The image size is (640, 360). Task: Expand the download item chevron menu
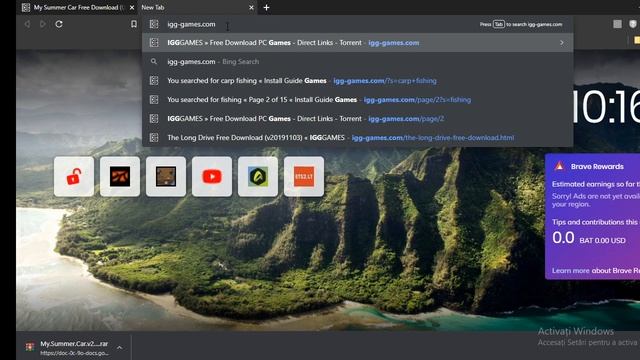click(120, 347)
